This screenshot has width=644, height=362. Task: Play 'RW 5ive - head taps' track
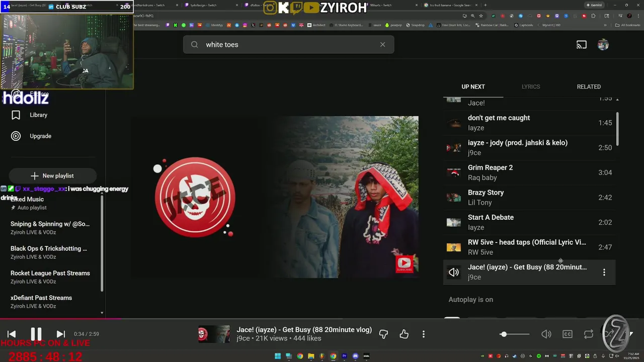[529, 247]
